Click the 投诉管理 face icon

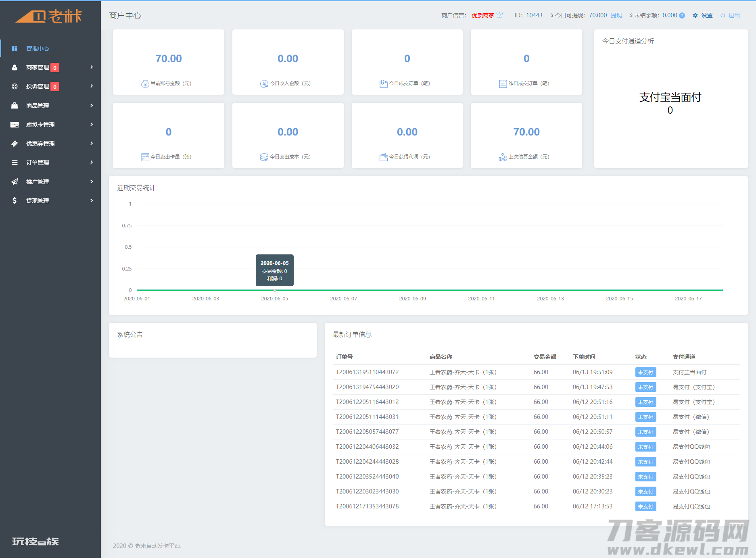click(x=15, y=86)
